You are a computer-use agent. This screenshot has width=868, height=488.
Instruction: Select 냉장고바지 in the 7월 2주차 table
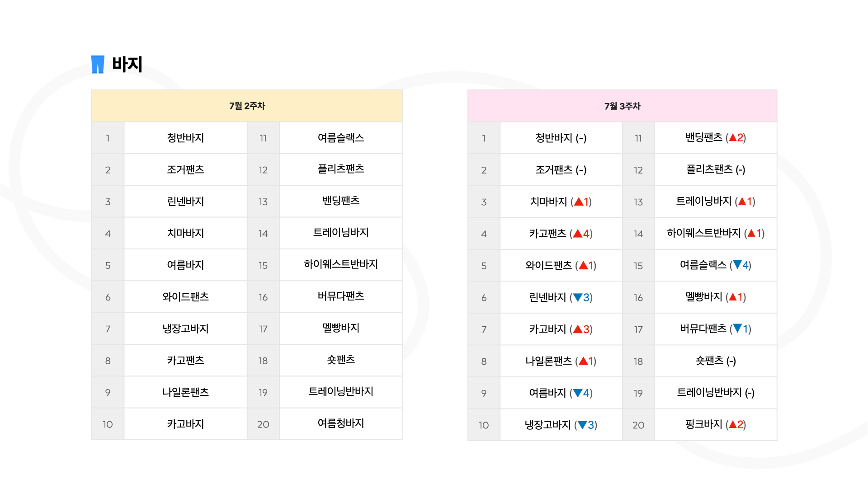coord(185,328)
